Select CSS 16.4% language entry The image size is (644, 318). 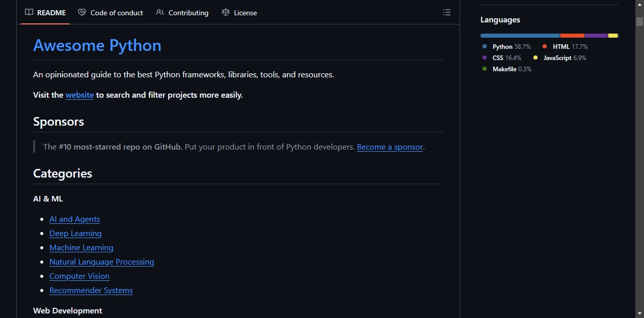[x=502, y=58]
